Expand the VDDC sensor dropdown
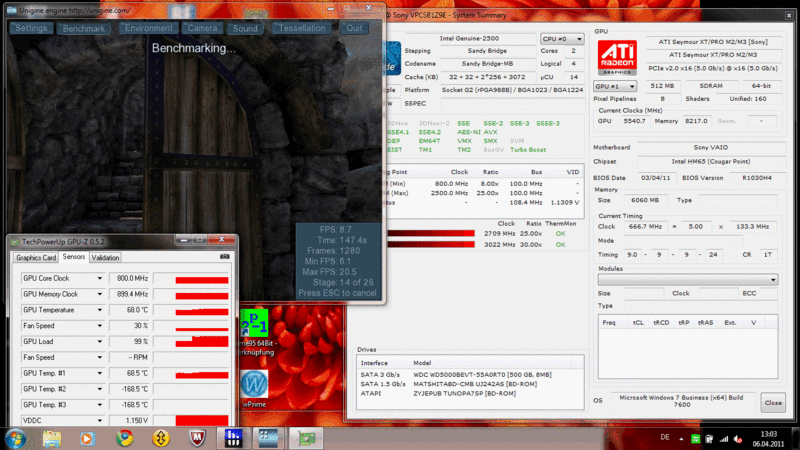Viewport: 800px width, 450px height. point(99,420)
